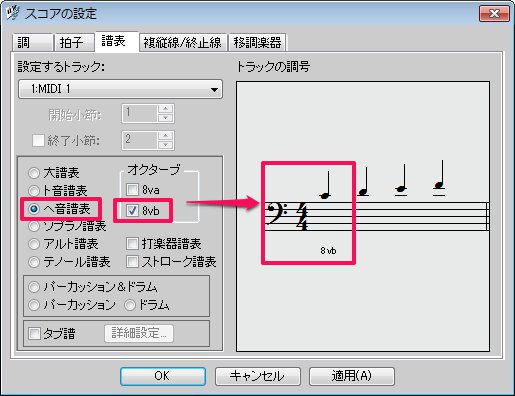Select the 譜表 tab
The image size is (515, 396).
pyautogui.click(x=117, y=42)
